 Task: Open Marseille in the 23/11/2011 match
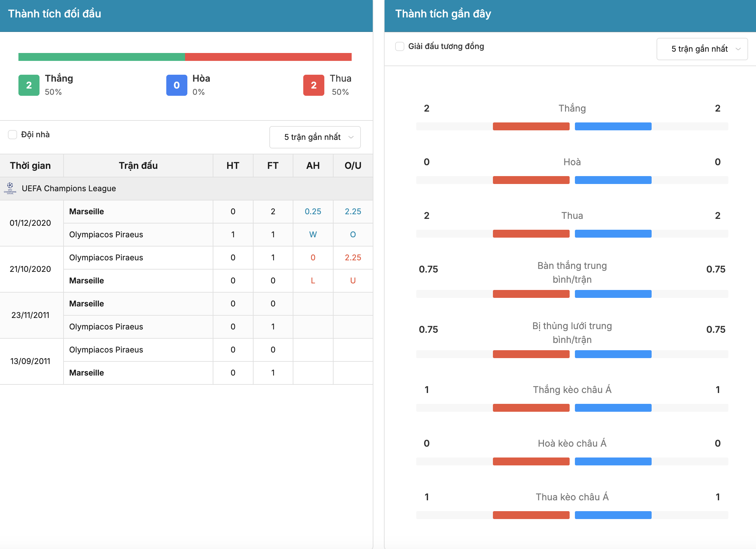(87, 303)
